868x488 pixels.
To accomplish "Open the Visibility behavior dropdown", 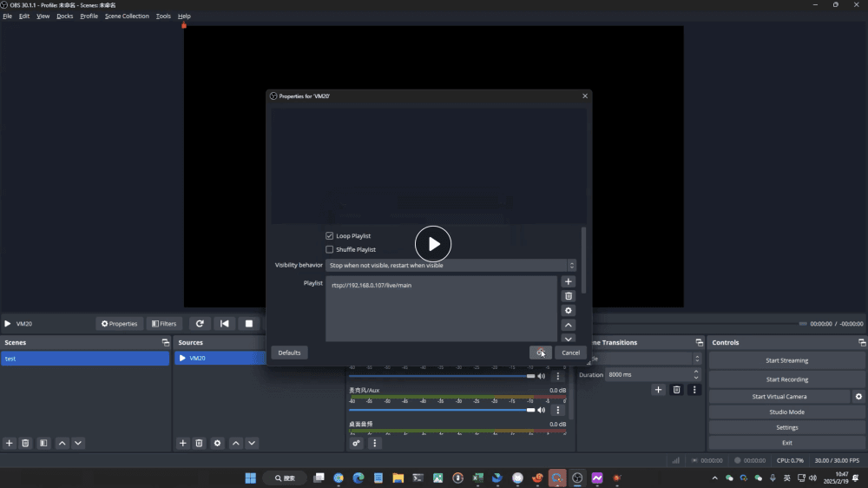I will [450, 266].
